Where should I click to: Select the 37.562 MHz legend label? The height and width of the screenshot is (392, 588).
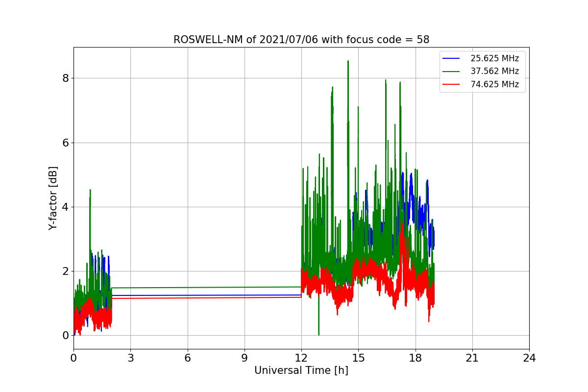[494, 71]
